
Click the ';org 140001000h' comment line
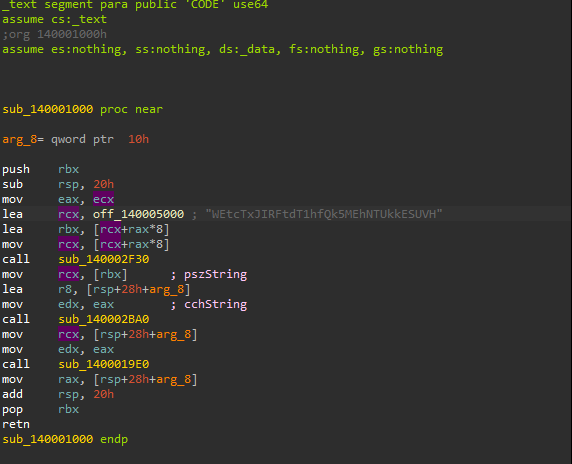(x=54, y=34)
